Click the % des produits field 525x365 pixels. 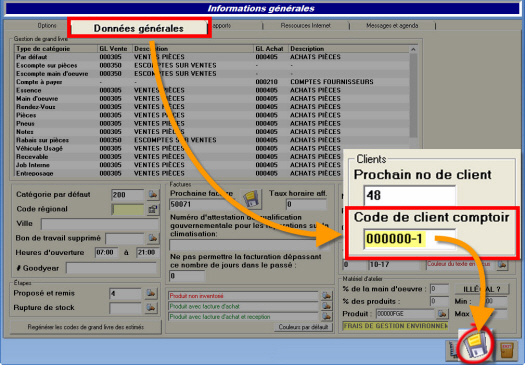439,301
